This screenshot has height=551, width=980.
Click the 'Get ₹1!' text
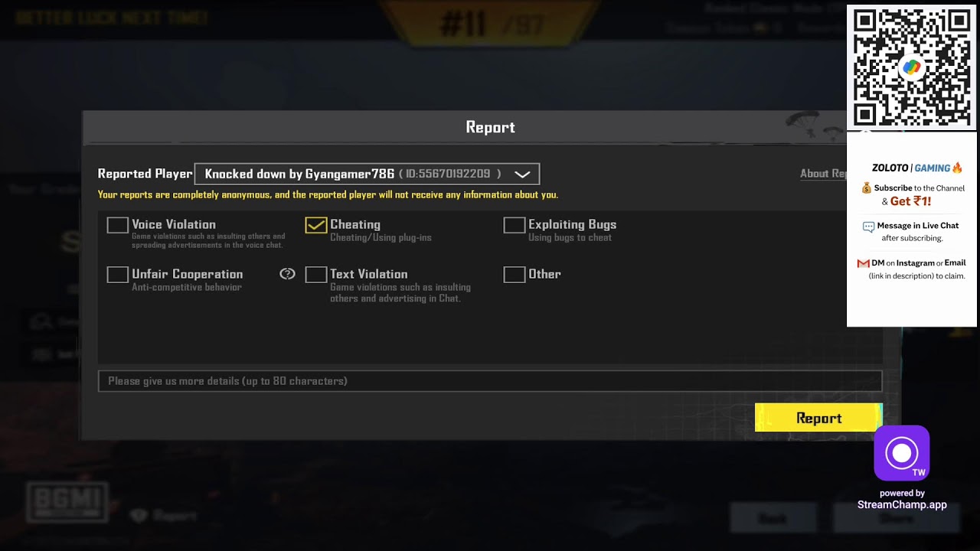point(910,201)
